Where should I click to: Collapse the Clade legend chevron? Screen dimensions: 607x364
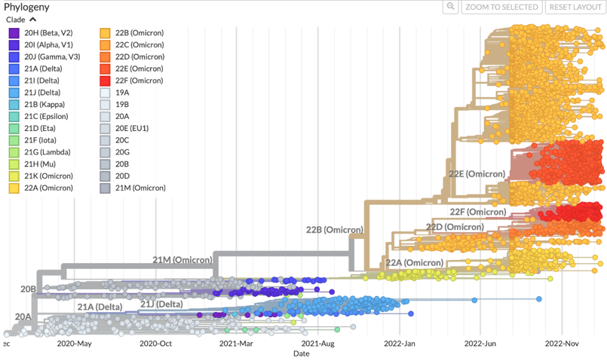pyautogui.click(x=33, y=20)
